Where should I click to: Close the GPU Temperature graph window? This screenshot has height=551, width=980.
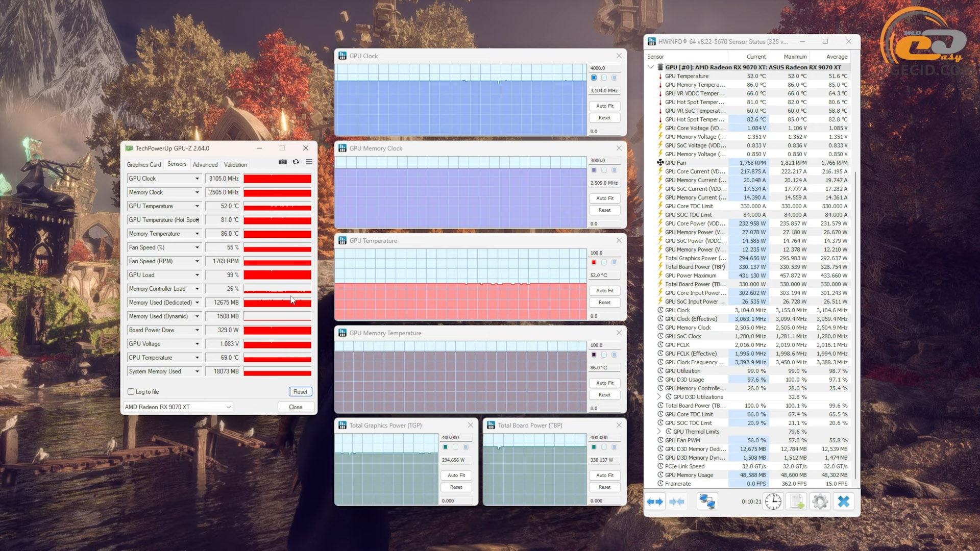(619, 240)
